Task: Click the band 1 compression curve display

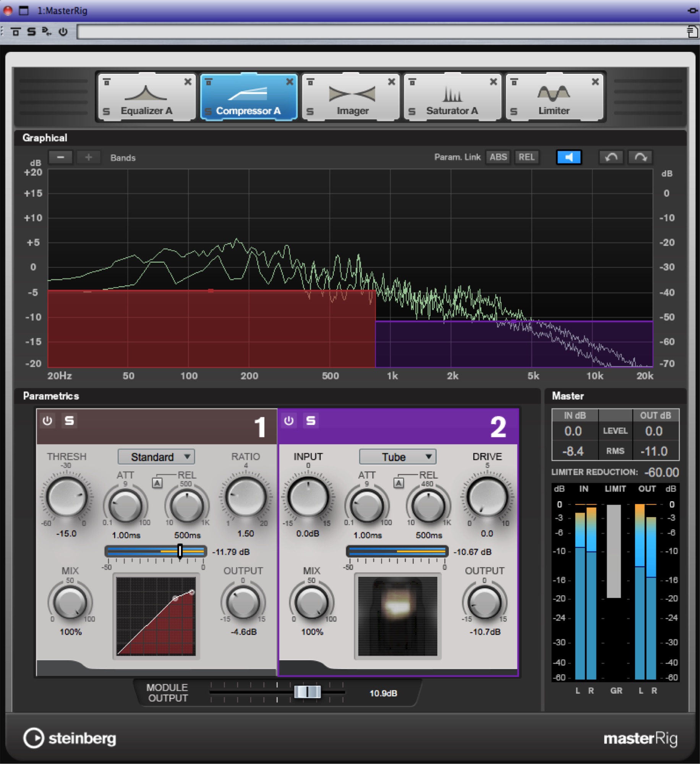Action: tap(156, 616)
